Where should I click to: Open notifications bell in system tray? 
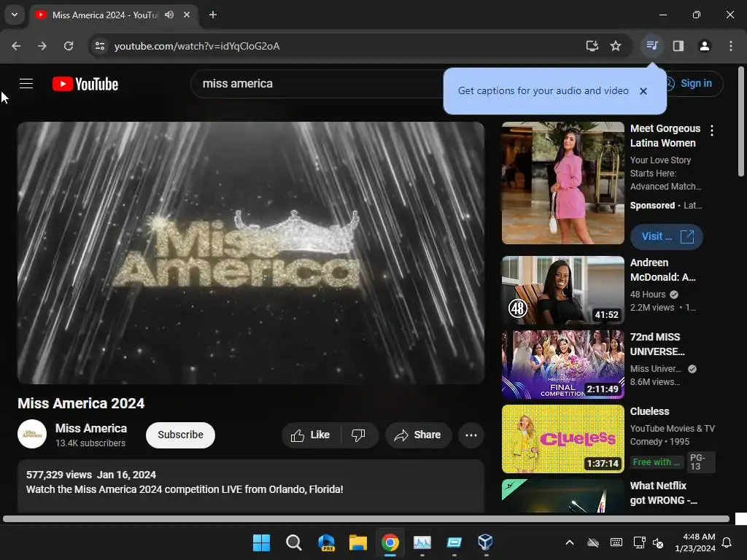pos(727,542)
